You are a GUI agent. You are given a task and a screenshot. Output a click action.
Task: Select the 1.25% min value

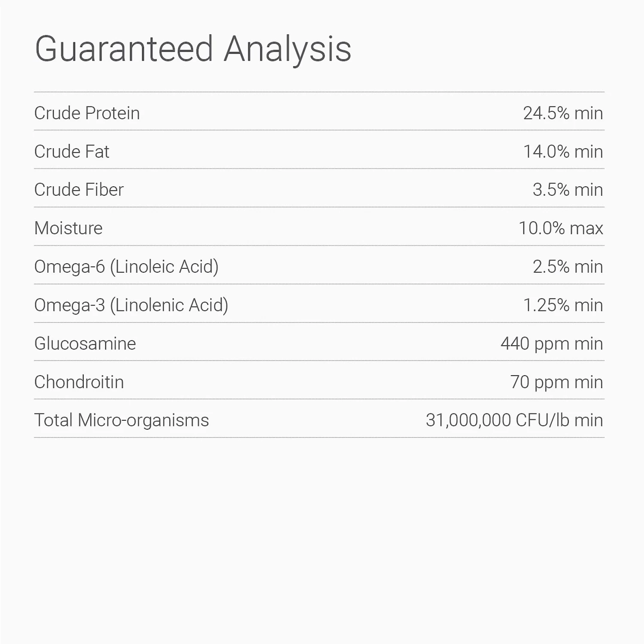[562, 305]
